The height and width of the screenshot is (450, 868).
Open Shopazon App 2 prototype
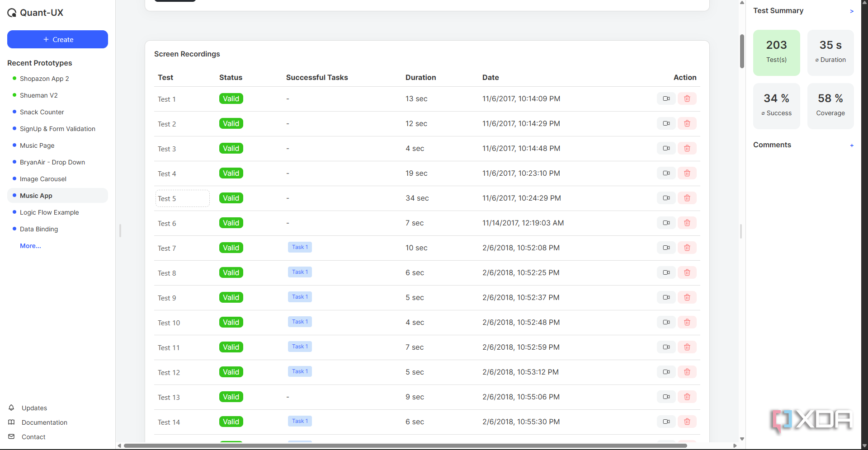pos(44,79)
